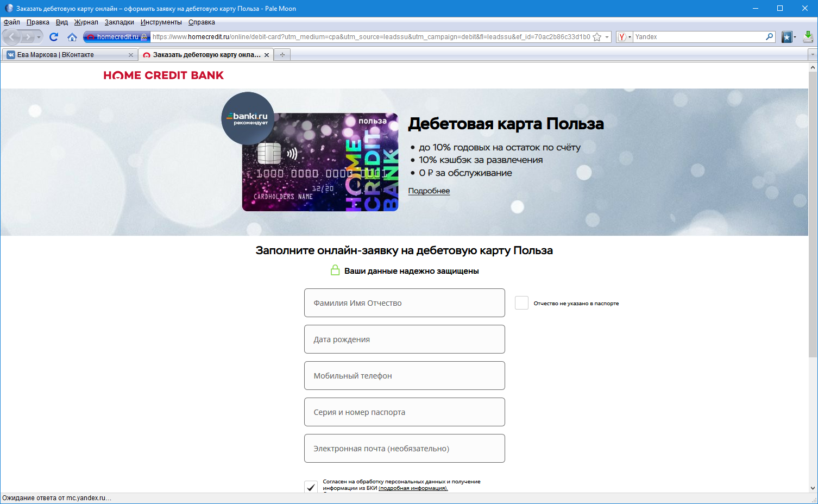Viewport: 818px width, 504px height.
Task: Click the vertical scrollbar thumb
Action: tap(813, 215)
